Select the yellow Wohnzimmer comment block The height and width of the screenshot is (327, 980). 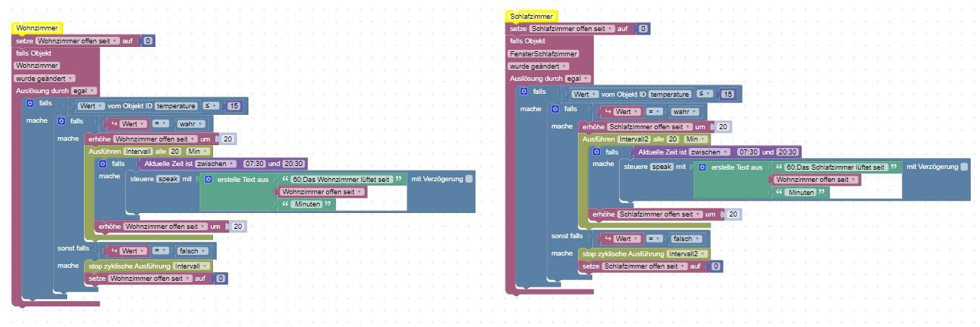[x=38, y=28]
